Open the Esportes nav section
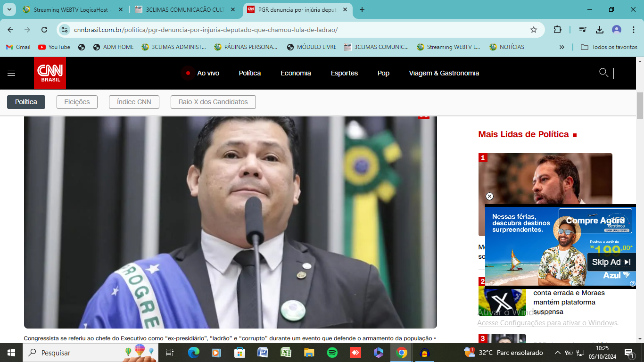Image resolution: width=644 pixels, height=362 pixels. pyautogui.click(x=344, y=73)
